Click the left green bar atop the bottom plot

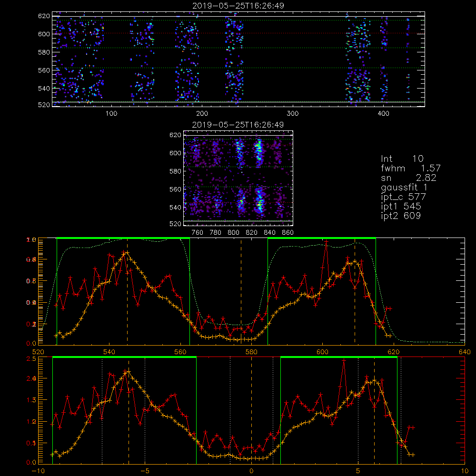(x=124, y=357)
